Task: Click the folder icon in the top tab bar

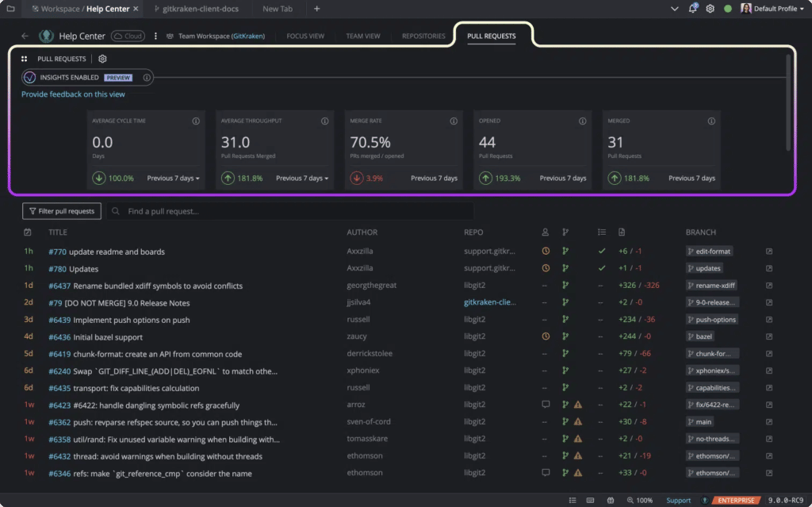Action: click(10, 9)
